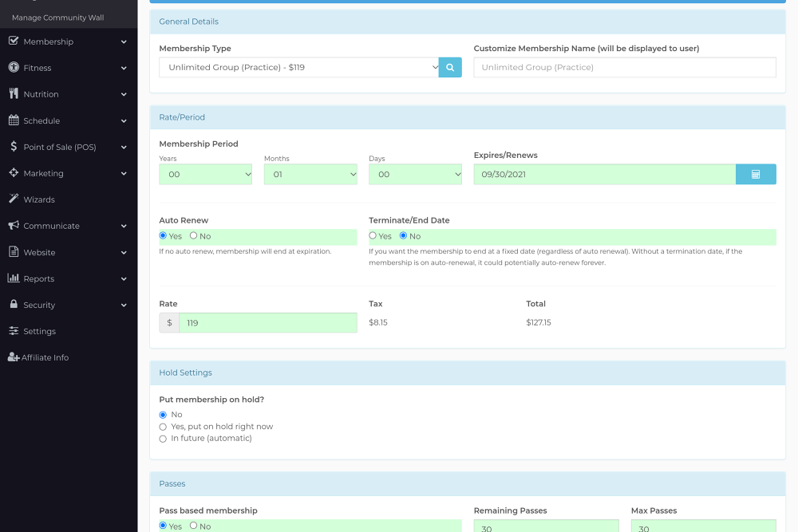Image resolution: width=798 pixels, height=532 pixels.
Task: Click the Tax amount $8.15
Action: [378, 322]
